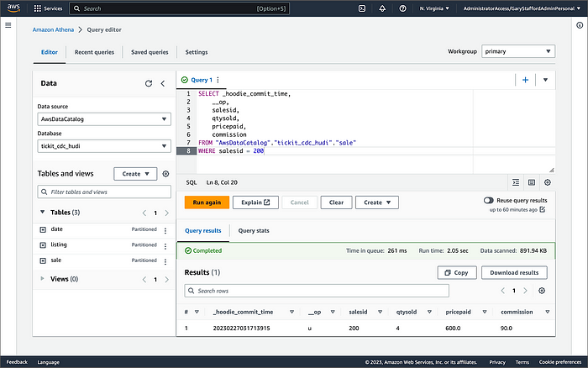This screenshot has width=588, height=368.
Task: Select the Query results tab
Action: 203,231
